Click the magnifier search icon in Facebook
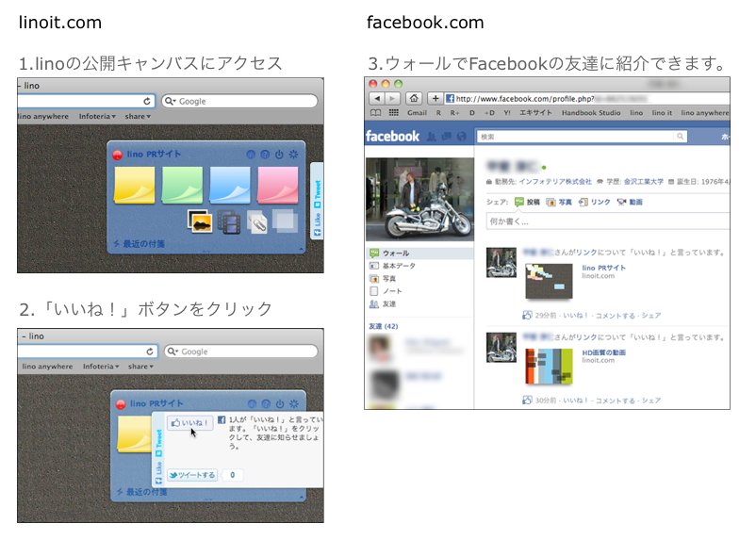756x540 pixels. coord(680,137)
